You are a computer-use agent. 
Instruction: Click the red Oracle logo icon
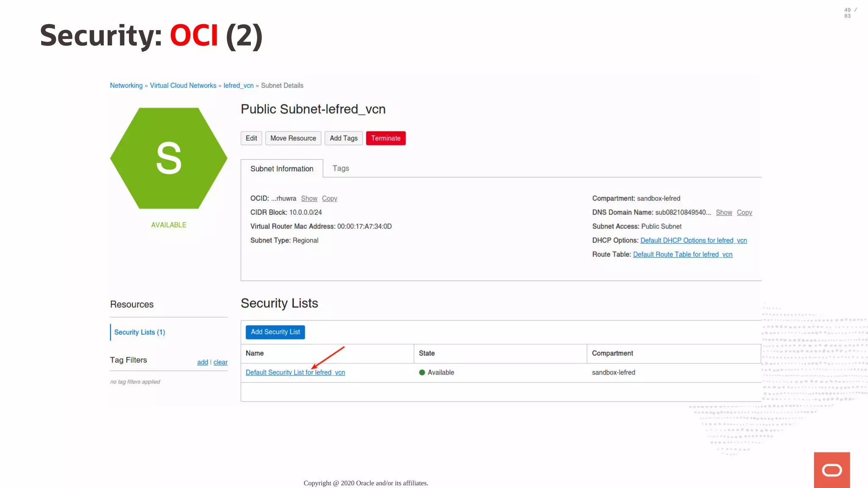832,470
